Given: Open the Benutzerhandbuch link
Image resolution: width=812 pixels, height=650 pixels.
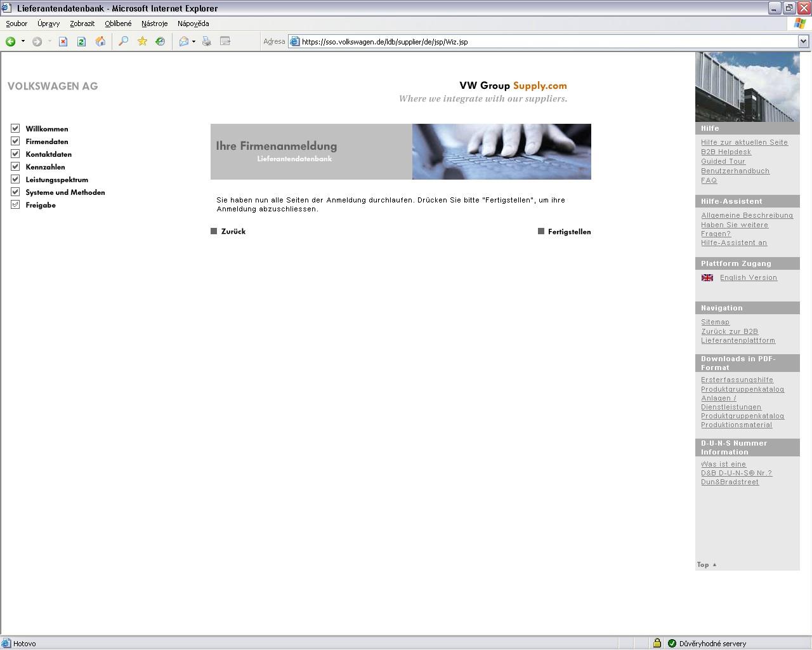Looking at the screenshot, I should click(735, 171).
